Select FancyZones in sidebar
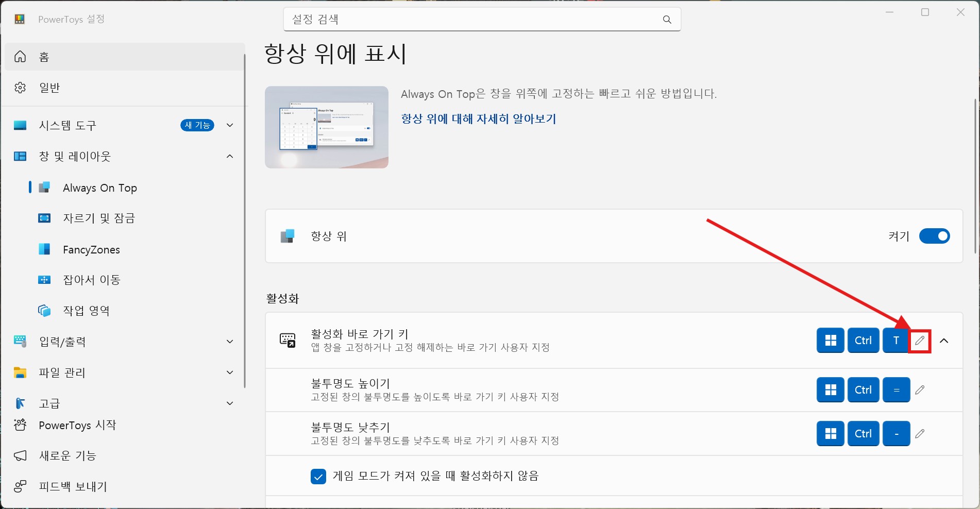 (x=124, y=249)
